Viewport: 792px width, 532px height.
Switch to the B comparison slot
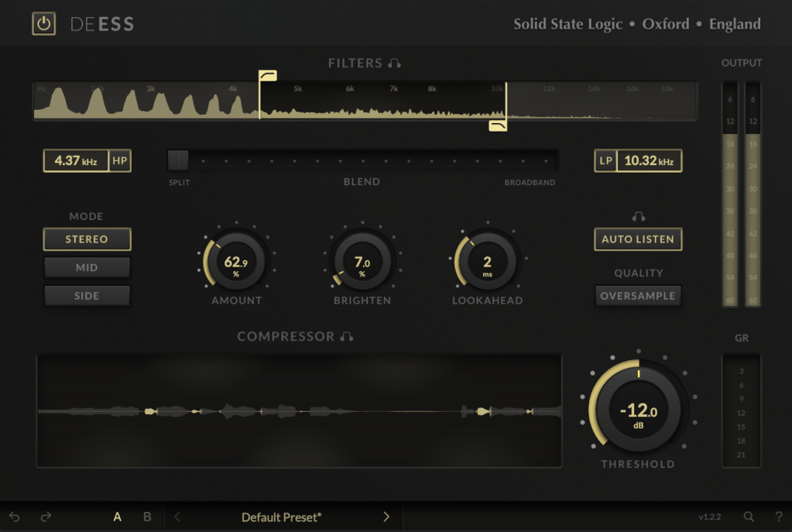point(147,517)
